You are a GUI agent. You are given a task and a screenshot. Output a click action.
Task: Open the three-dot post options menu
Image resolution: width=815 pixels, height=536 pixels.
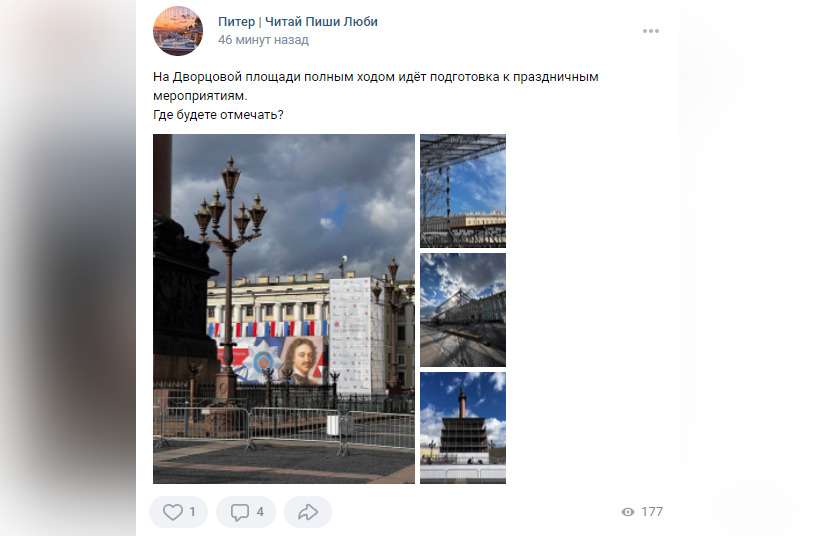pyautogui.click(x=651, y=31)
